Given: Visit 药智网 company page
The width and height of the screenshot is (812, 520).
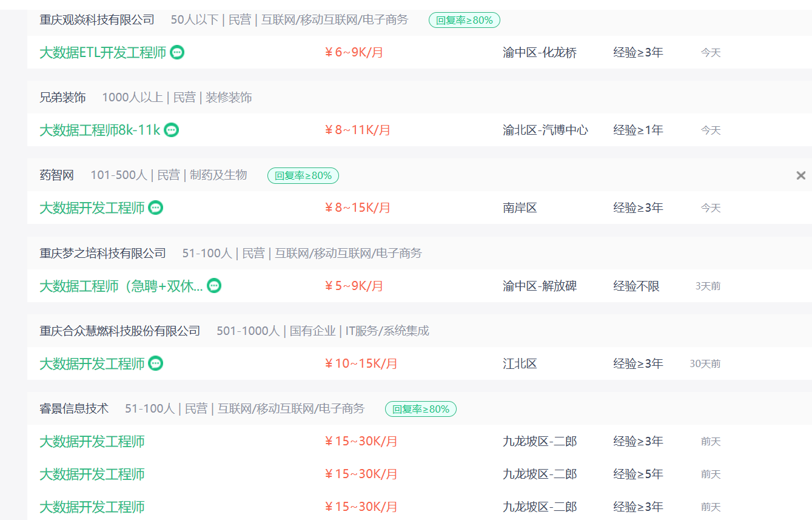Looking at the screenshot, I should click(x=56, y=175).
